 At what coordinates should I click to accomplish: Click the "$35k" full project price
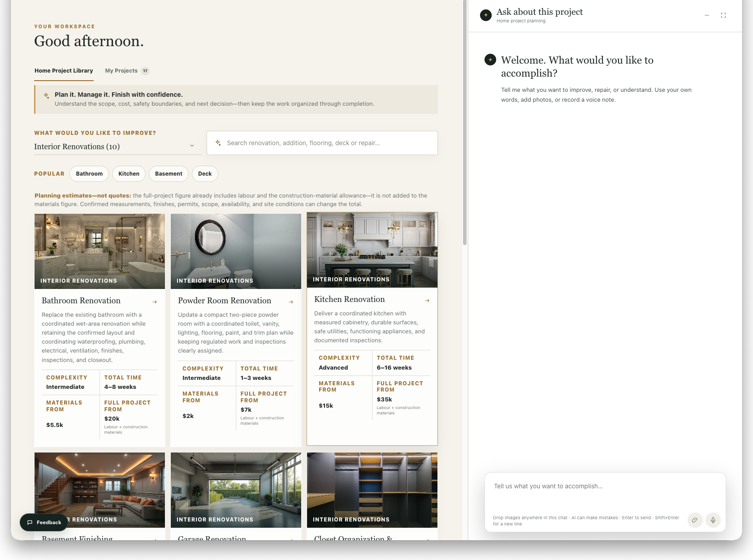pos(385,400)
